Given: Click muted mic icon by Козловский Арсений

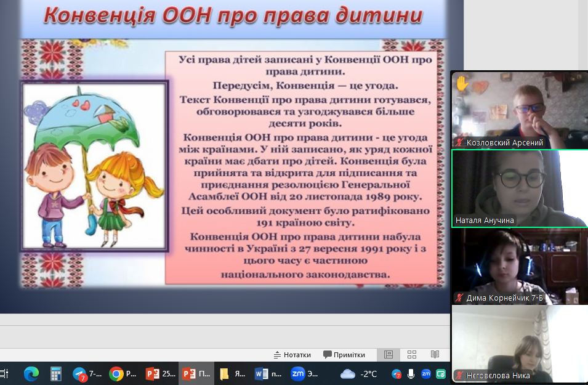Looking at the screenshot, I should click(x=459, y=142).
